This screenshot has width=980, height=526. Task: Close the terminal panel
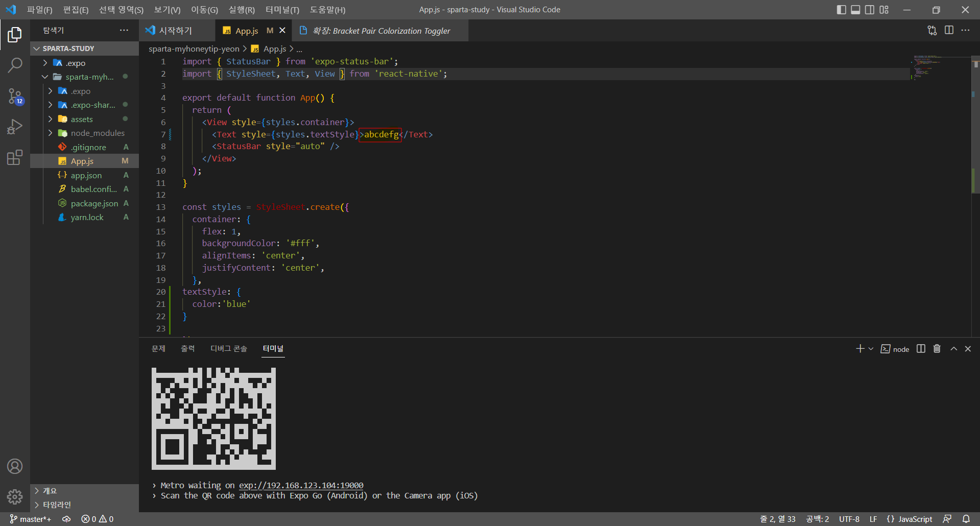point(968,349)
